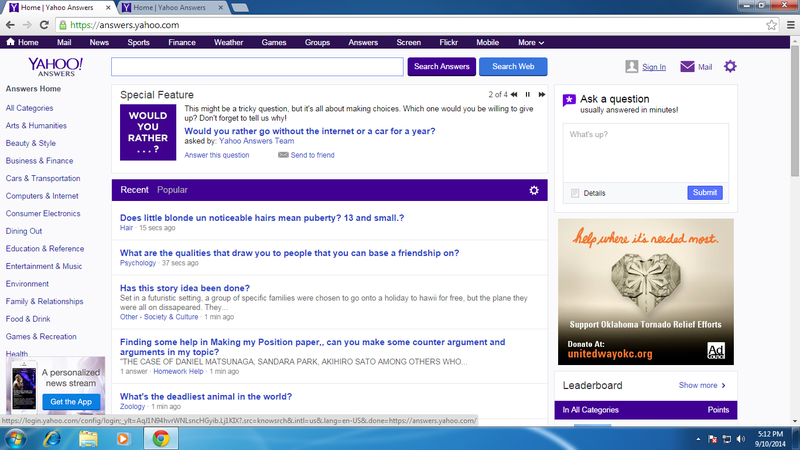Click the Oklahoma Tornado Relief ad
Image resolution: width=800 pixels, height=450 pixels.
(x=645, y=292)
